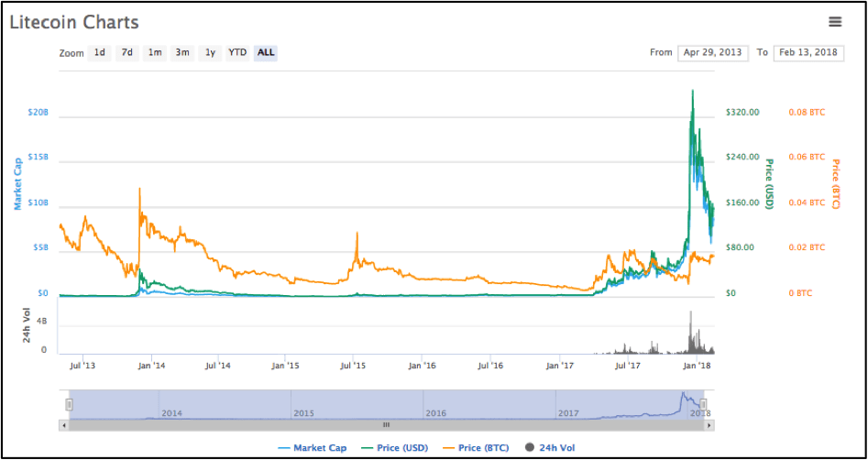The height and width of the screenshot is (460, 868).
Task: Click the $15B market cap axis label
Action: pyautogui.click(x=38, y=157)
